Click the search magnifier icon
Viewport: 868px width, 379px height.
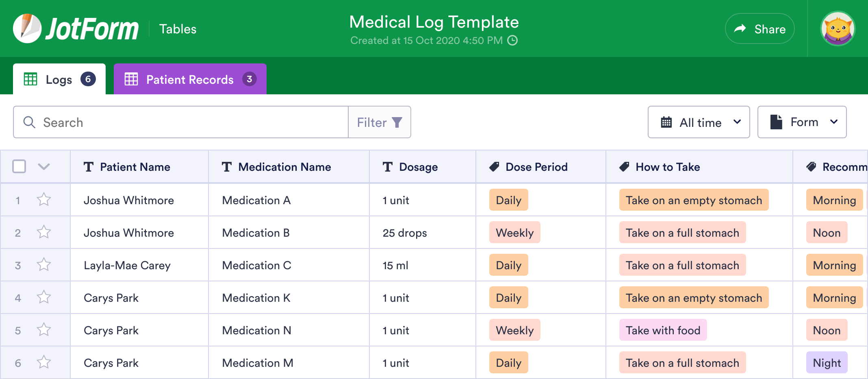click(29, 122)
